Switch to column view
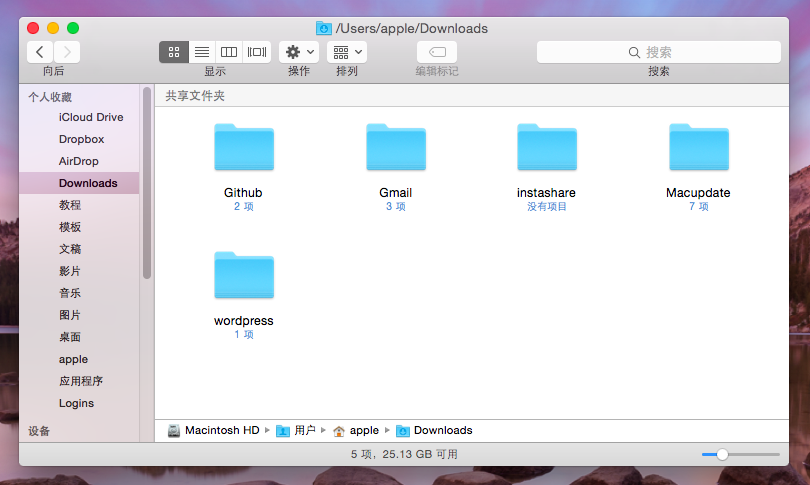The image size is (810, 485). pyautogui.click(x=229, y=52)
